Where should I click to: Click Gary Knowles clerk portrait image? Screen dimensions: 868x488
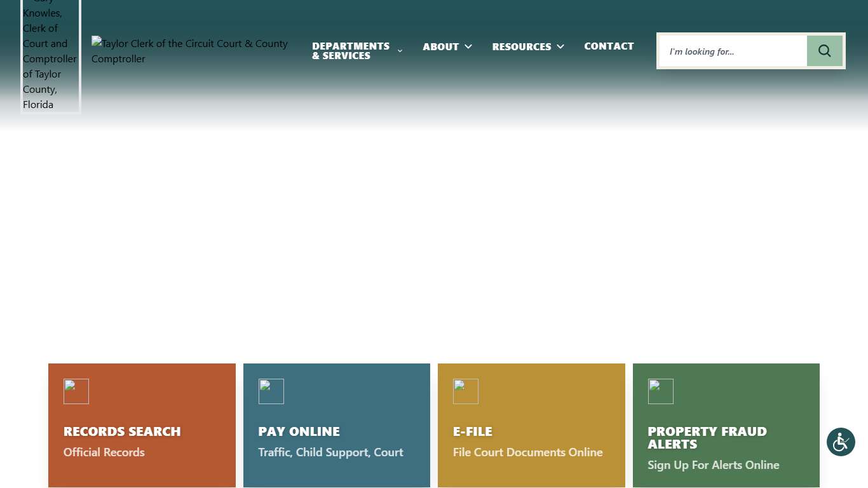[x=51, y=57]
